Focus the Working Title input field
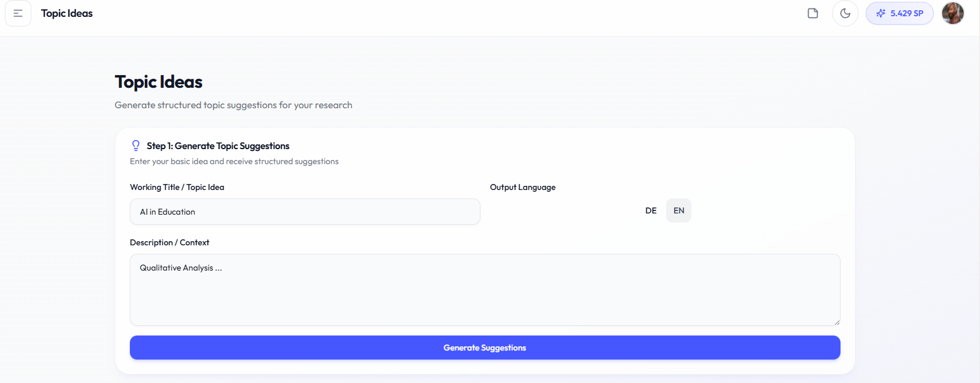980x383 pixels. [305, 212]
